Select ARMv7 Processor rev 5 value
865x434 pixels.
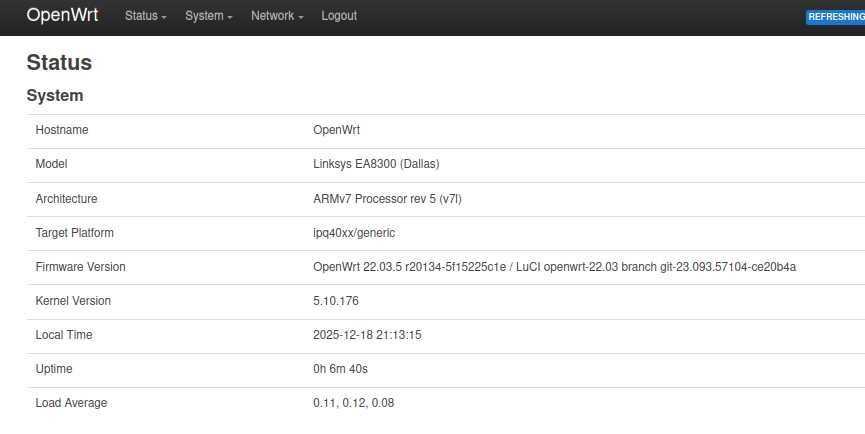point(387,199)
